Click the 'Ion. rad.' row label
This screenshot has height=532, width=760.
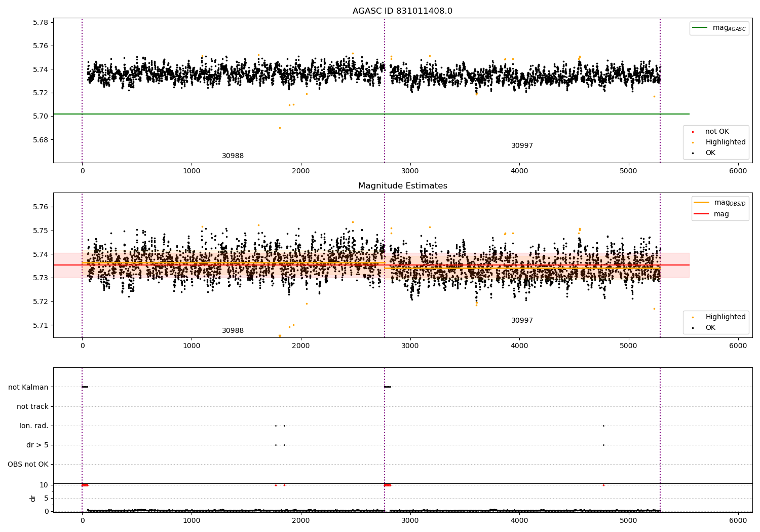(x=34, y=426)
